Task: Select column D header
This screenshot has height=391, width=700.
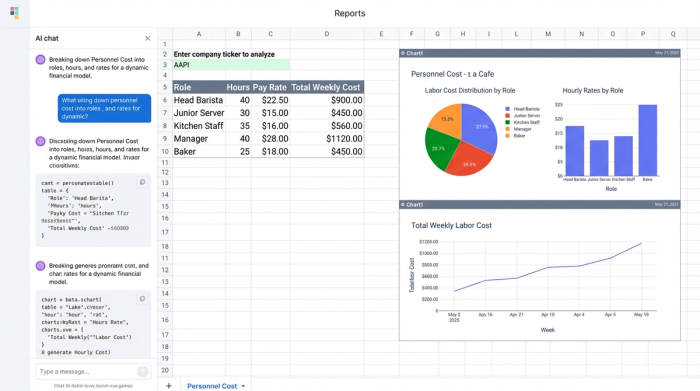Action: tap(327, 34)
